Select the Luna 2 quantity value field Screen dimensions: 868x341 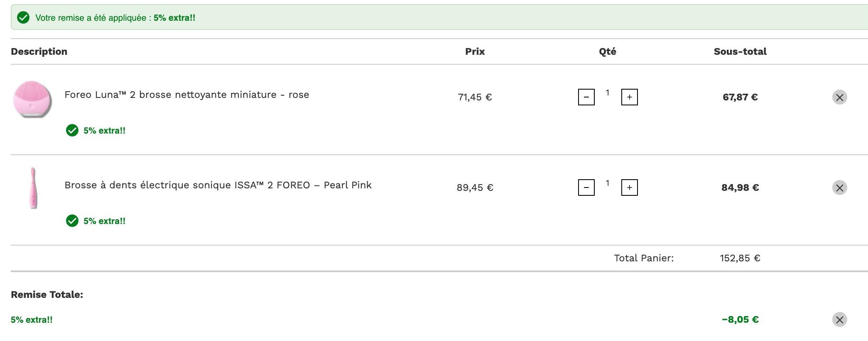pyautogui.click(x=608, y=93)
